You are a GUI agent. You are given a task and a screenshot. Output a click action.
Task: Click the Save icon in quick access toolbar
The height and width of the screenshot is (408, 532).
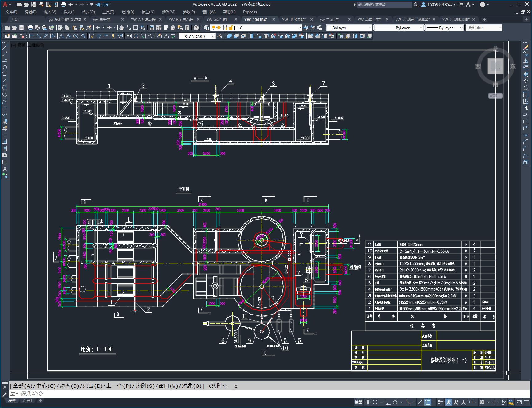click(x=34, y=5)
